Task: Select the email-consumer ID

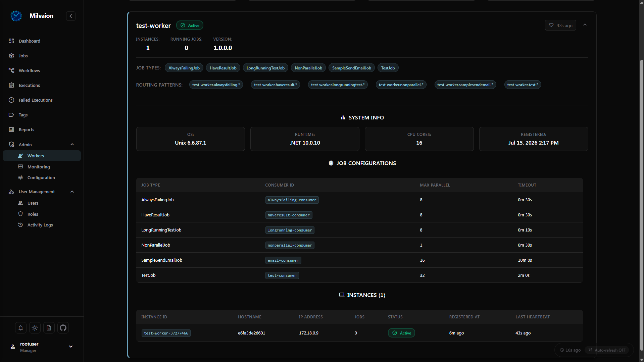Action: (283, 260)
